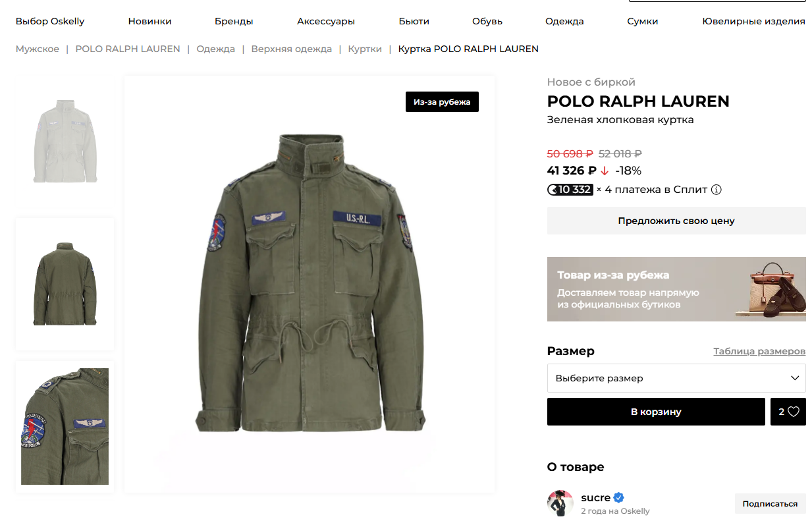The width and height of the screenshot is (812, 523).
Task: Navigate to Верхняя одежда breadcrumb
Action: point(291,49)
